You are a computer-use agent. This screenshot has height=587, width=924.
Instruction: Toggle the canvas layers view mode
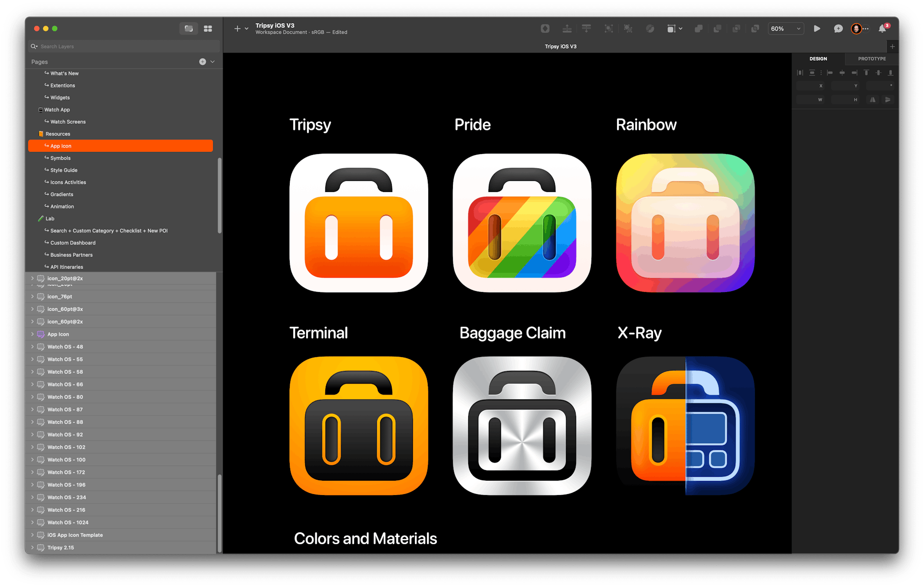(x=189, y=28)
